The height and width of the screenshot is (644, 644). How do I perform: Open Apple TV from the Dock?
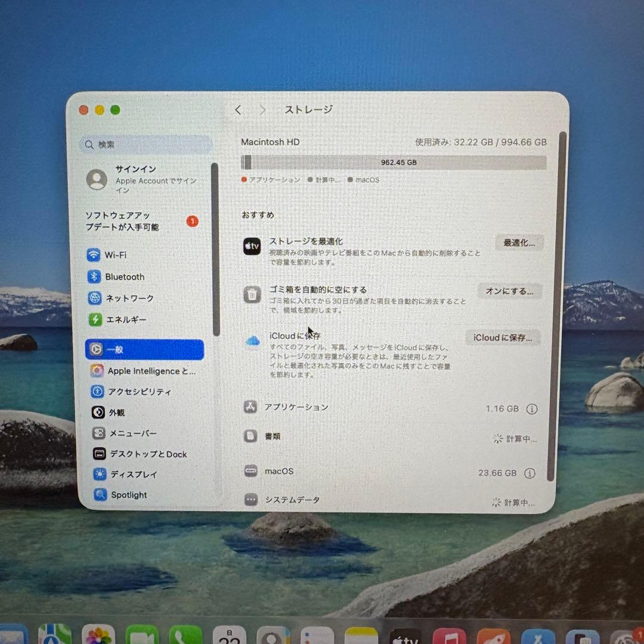tap(405, 636)
